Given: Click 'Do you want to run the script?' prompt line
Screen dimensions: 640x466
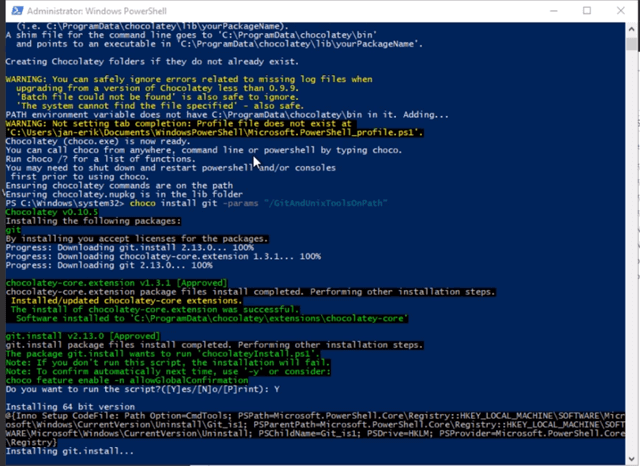Looking at the screenshot, I should pos(142,389).
